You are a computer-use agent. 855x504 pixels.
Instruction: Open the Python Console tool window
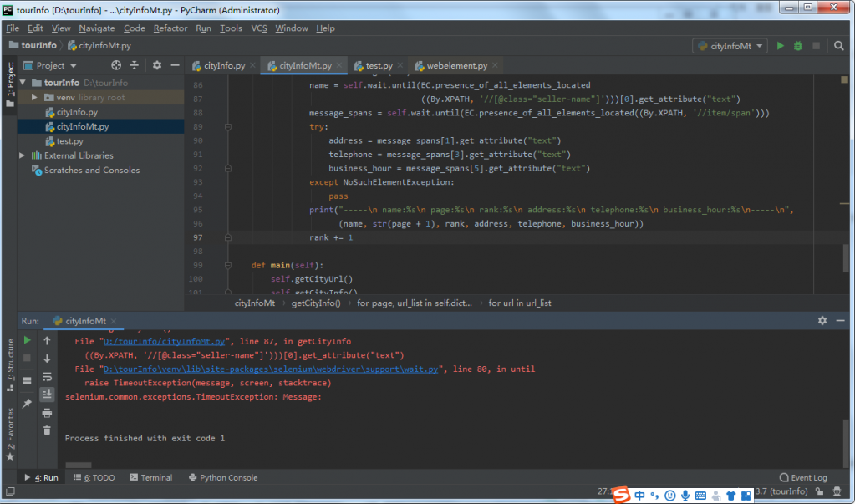tap(223, 478)
